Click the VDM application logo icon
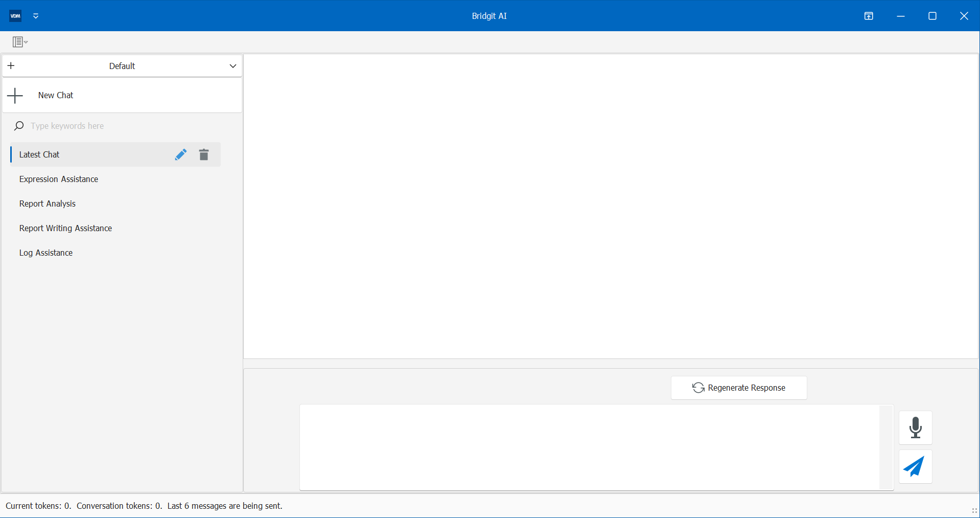980x518 pixels. click(15, 16)
